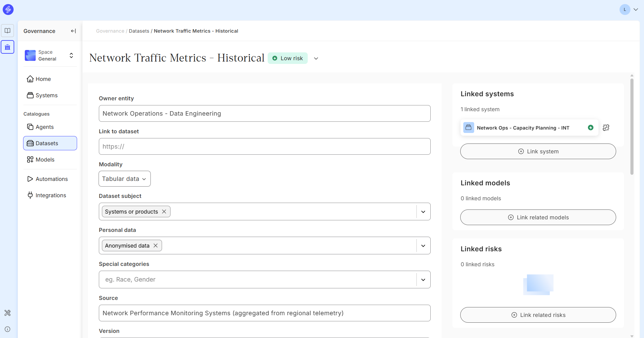Open the user avatar menu
This screenshot has height=338, width=644.
629,10
